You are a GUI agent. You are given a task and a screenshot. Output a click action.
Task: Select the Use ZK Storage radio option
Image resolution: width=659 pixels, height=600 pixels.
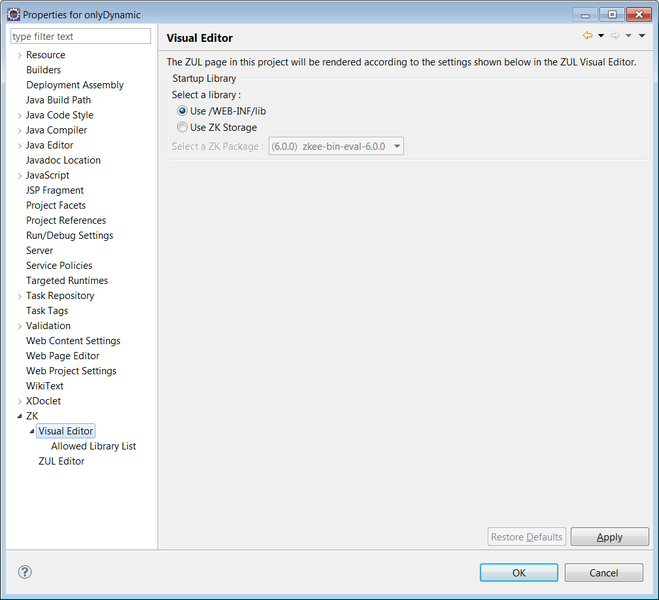[x=182, y=127]
